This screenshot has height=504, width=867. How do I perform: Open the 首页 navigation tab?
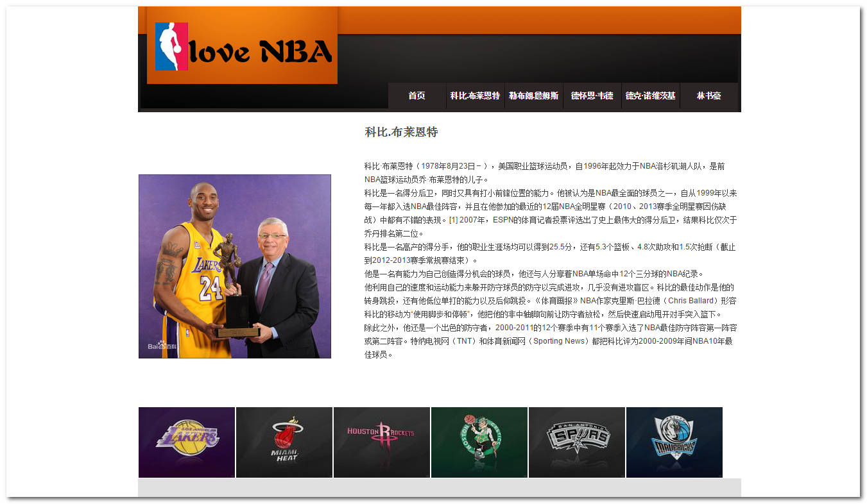tap(416, 96)
